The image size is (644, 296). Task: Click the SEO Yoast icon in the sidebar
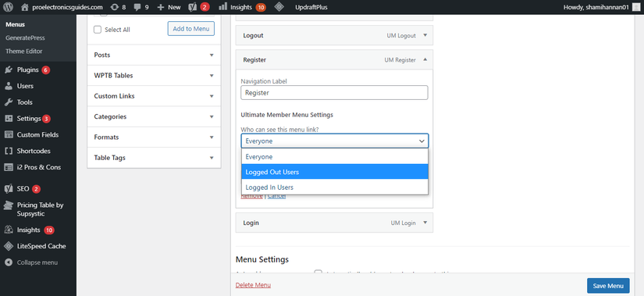9,189
